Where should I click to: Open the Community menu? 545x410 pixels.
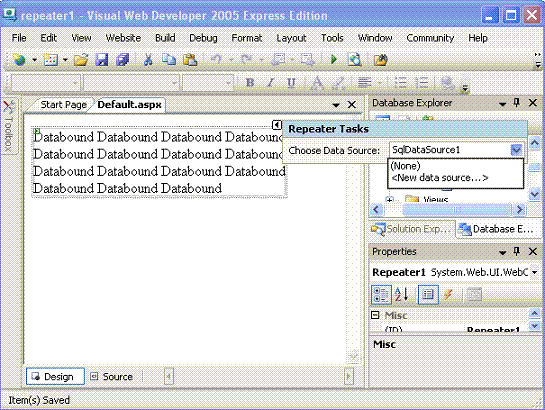tap(430, 38)
